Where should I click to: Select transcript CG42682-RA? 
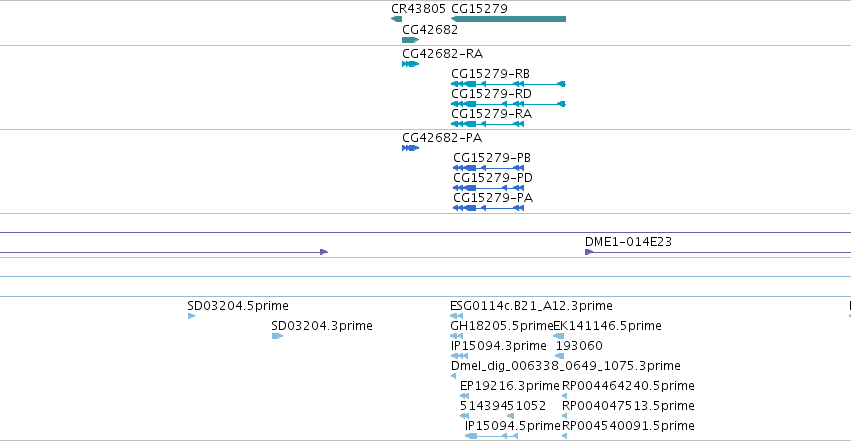410,64
